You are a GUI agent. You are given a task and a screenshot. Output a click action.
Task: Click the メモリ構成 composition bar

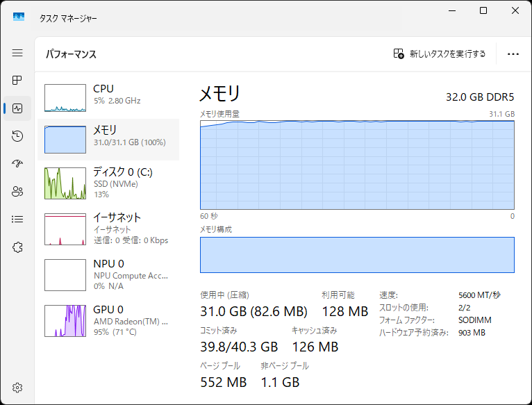[357, 255]
